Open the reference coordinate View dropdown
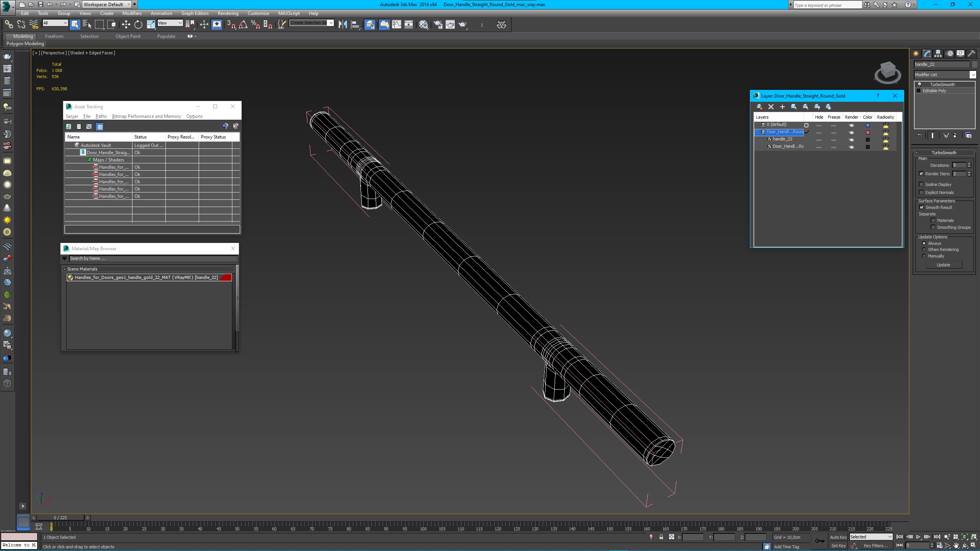This screenshot has height=551, width=980. coord(170,23)
